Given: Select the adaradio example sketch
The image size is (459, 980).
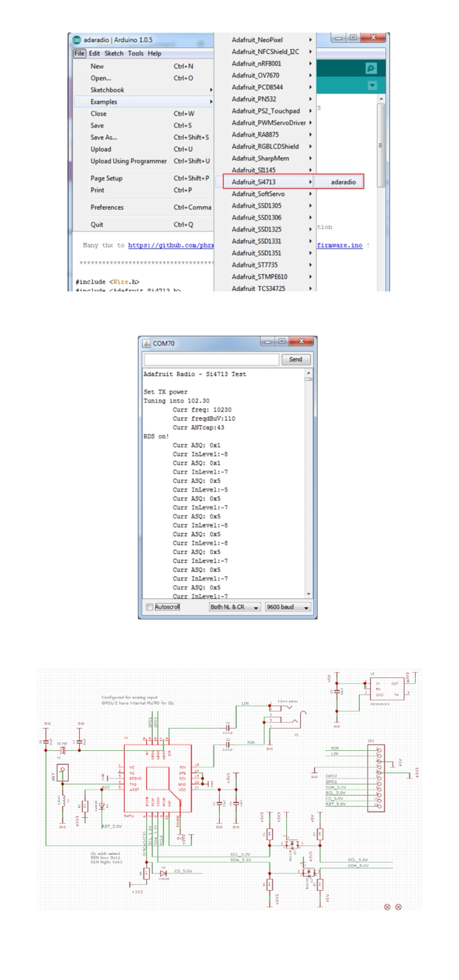Looking at the screenshot, I should [339, 182].
